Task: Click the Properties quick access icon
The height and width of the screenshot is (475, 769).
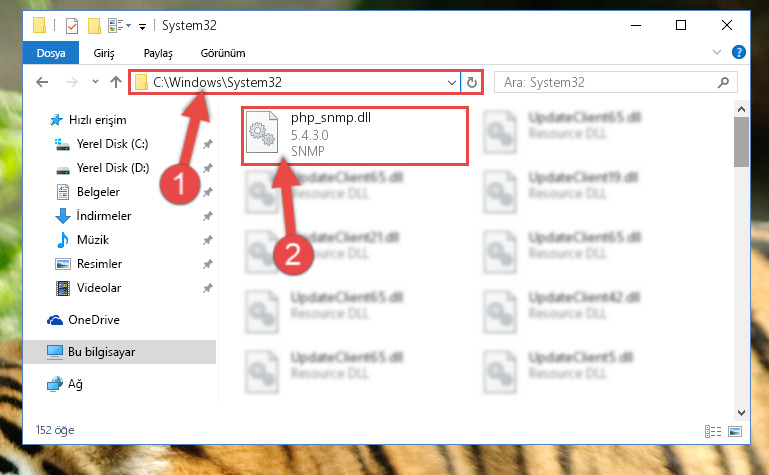Action: point(72,25)
